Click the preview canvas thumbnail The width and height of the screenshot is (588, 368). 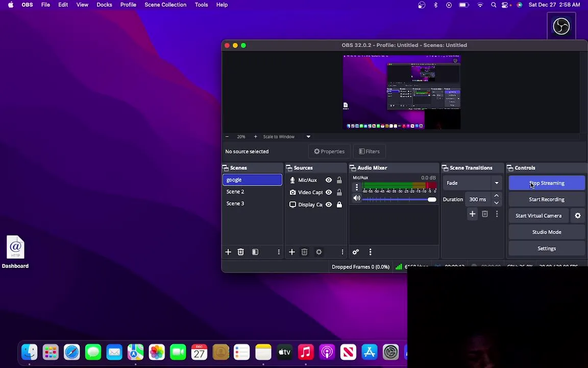[402, 92]
